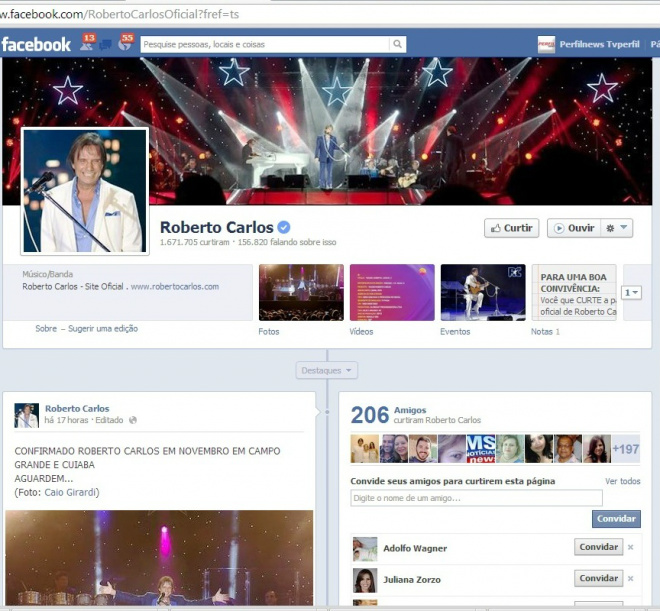
Task: Click the public globe icon on post
Action: click(133, 420)
